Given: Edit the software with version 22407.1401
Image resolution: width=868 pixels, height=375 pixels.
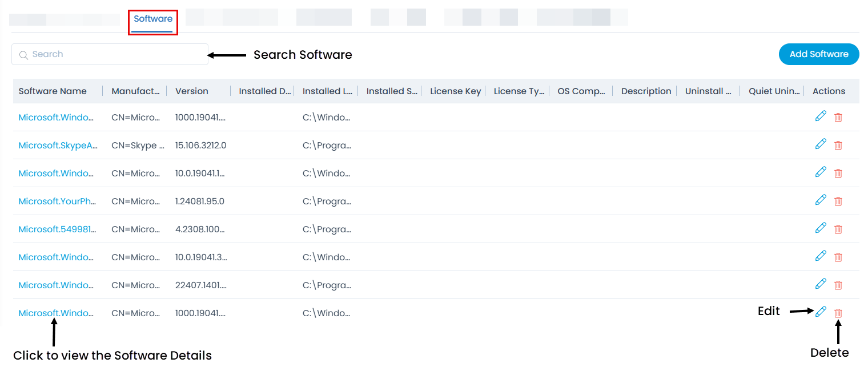Looking at the screenshot, I should pos(821,284).
